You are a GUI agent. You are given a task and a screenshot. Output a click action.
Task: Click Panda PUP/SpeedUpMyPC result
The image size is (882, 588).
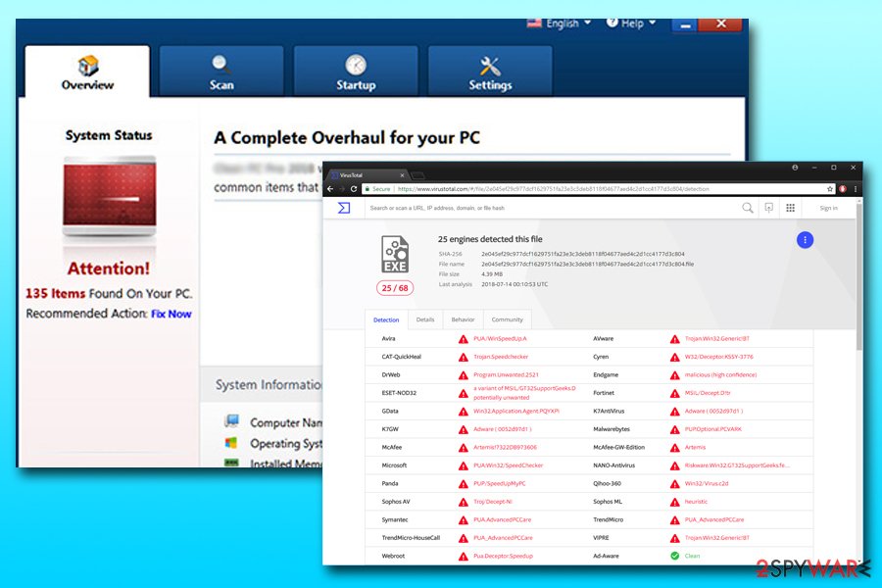coord(500,483)
